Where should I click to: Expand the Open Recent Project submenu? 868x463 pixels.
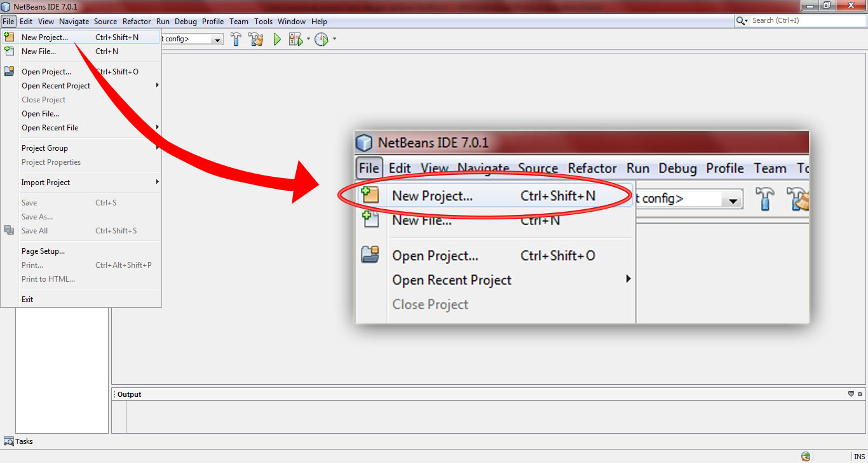click(x=56, y=85)
